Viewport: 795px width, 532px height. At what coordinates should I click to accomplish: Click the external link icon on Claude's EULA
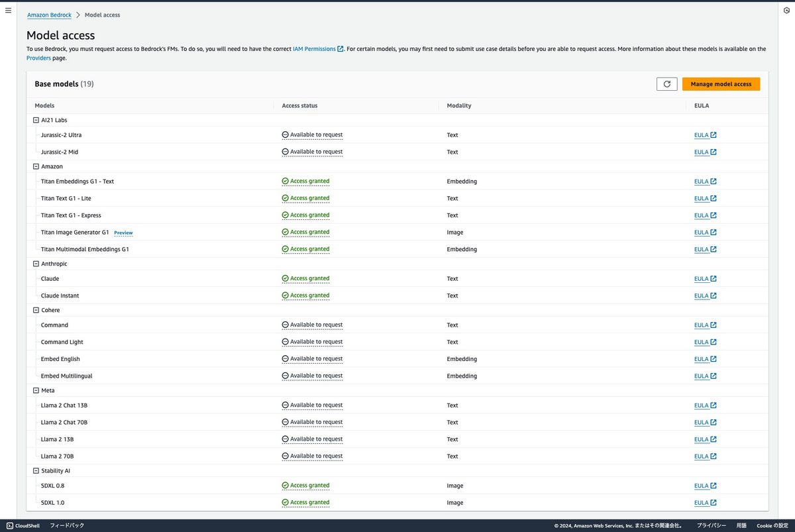point(714,278)
